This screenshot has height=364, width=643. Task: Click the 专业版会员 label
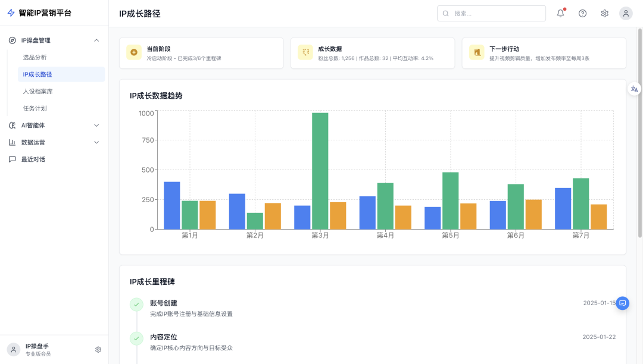(x=38, y=354)
